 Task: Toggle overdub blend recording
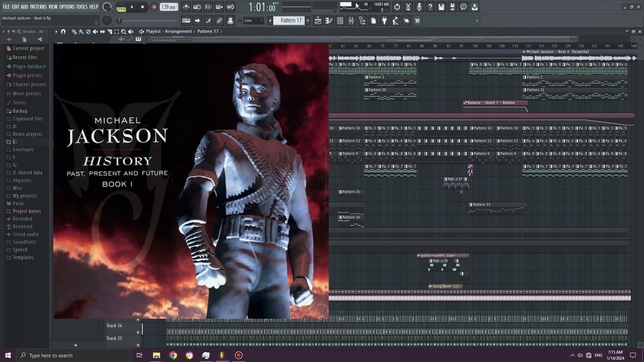coord(219,7)
